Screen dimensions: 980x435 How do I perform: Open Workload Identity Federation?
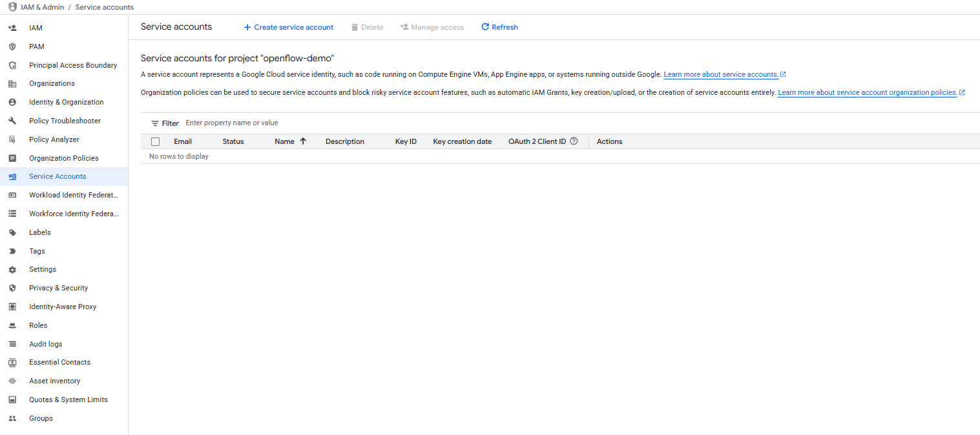click(73, 194)
